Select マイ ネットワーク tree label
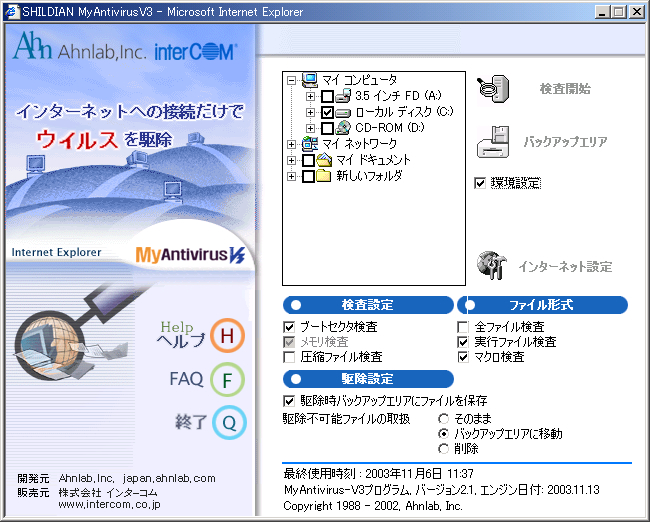 (x=359, y=143)
